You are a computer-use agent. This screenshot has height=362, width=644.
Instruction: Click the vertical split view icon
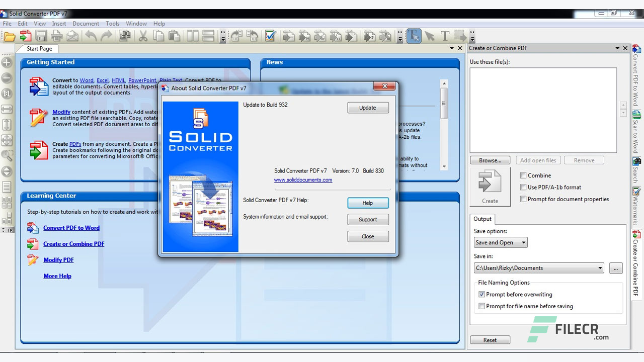pos(192,36)
